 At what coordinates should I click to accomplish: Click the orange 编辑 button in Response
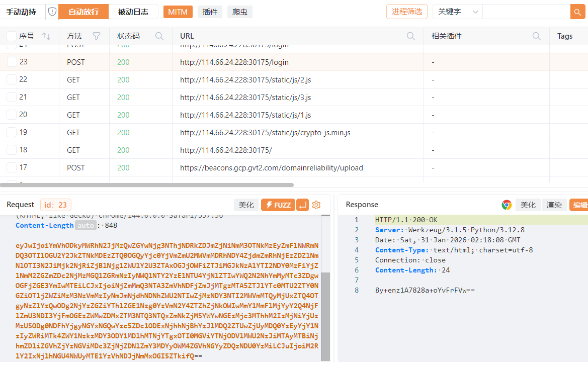point(578,205)
